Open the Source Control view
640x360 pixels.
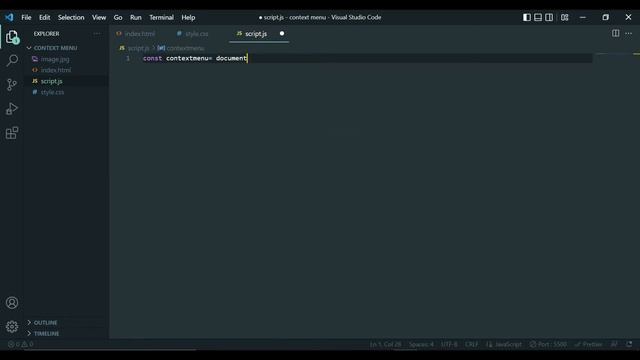pos(12,84)
